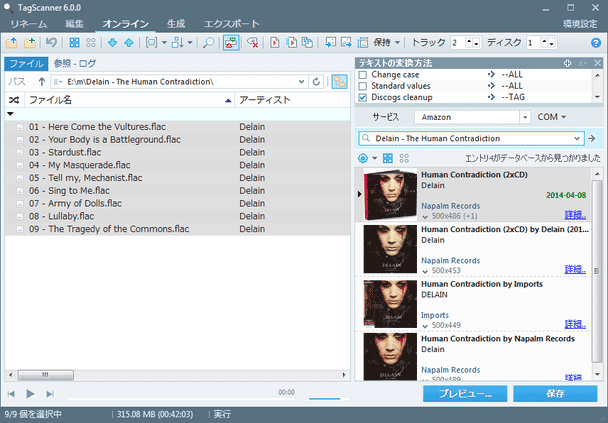Open dropdown arrow beside gear icon
The width and height of the screenshot is (608, 423).
[x=374, y=158]
